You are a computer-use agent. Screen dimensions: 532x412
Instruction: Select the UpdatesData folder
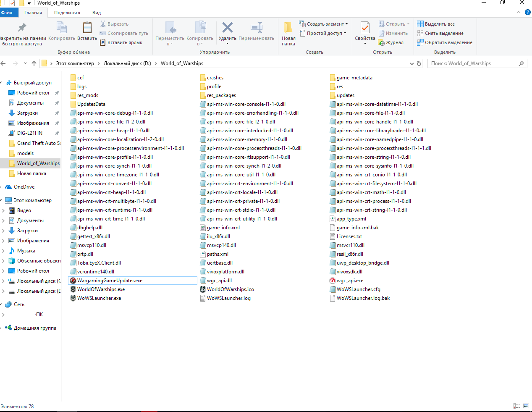(x=88, y=104)
